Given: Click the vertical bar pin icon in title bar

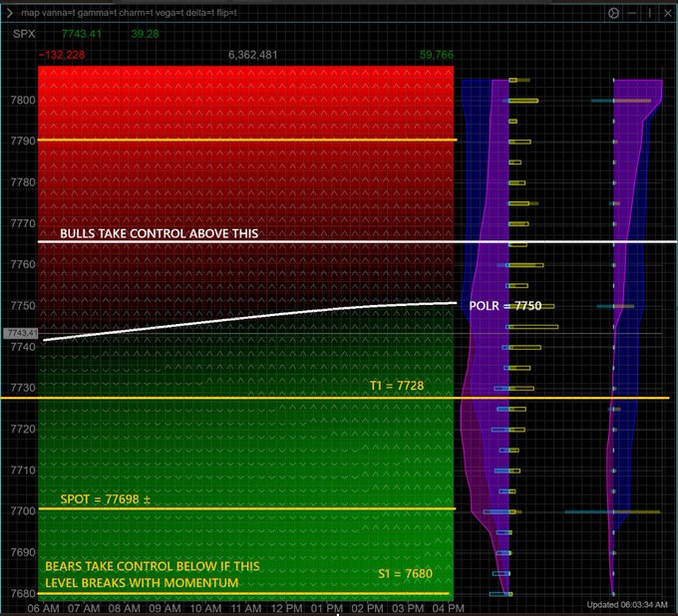Looking at the screenshot, I should tap(649, 13).
